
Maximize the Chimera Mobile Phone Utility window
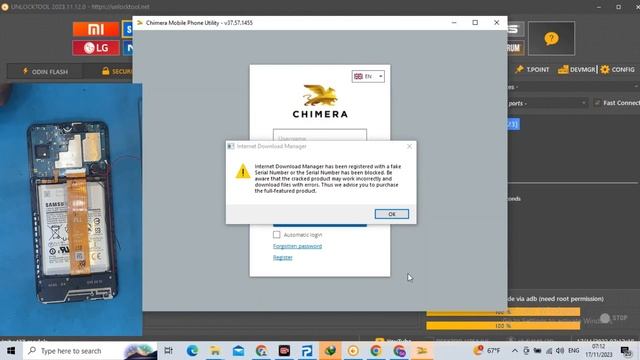tap(475, 22)
